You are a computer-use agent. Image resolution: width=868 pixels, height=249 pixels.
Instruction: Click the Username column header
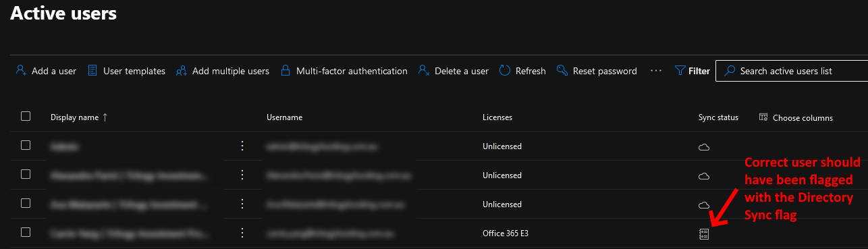(284, 117)
